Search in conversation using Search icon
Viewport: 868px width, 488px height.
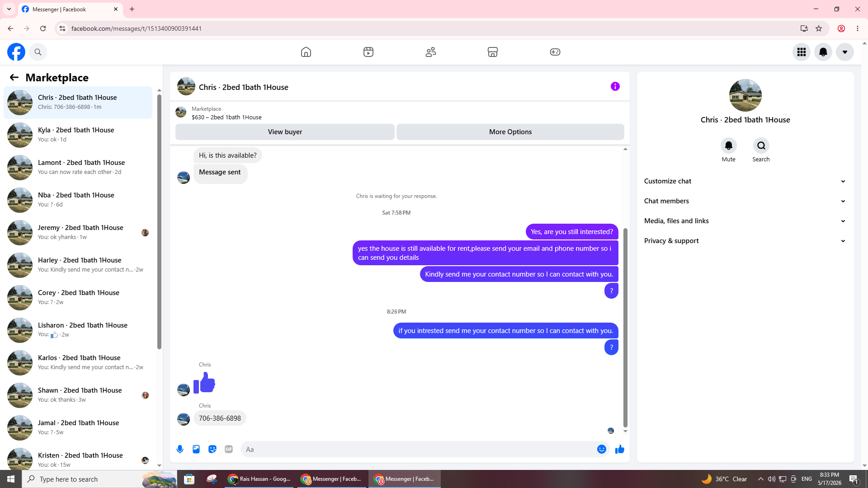761,145
